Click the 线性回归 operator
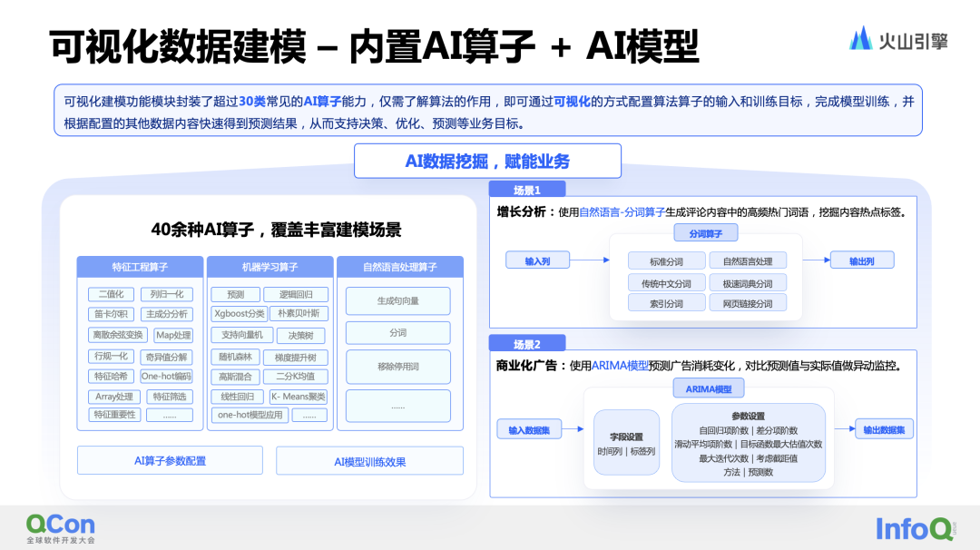Viewport: 980px width, 550px height. click(238, 397)
